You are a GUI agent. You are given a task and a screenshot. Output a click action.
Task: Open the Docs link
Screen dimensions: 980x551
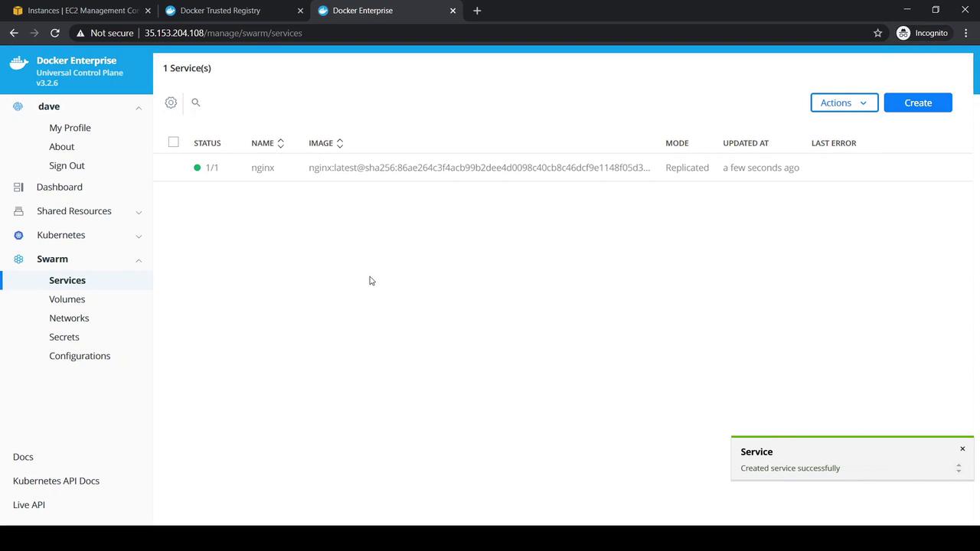(x=23, y=457)
